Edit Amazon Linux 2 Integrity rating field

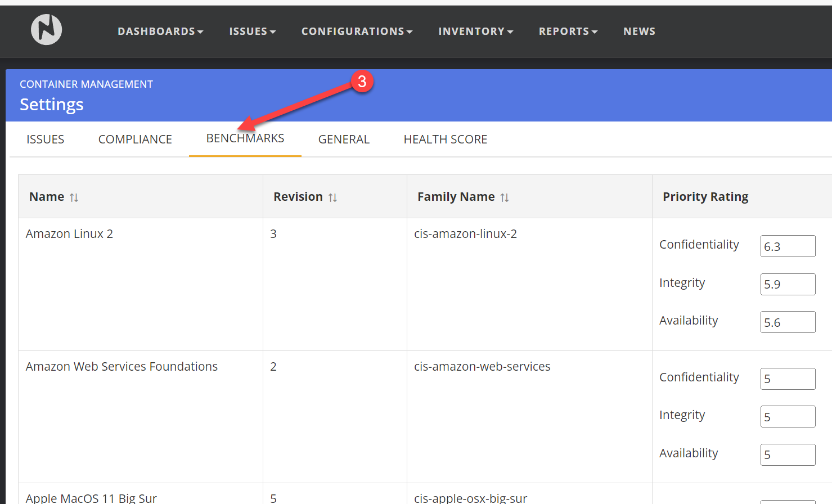coord(788,285)
